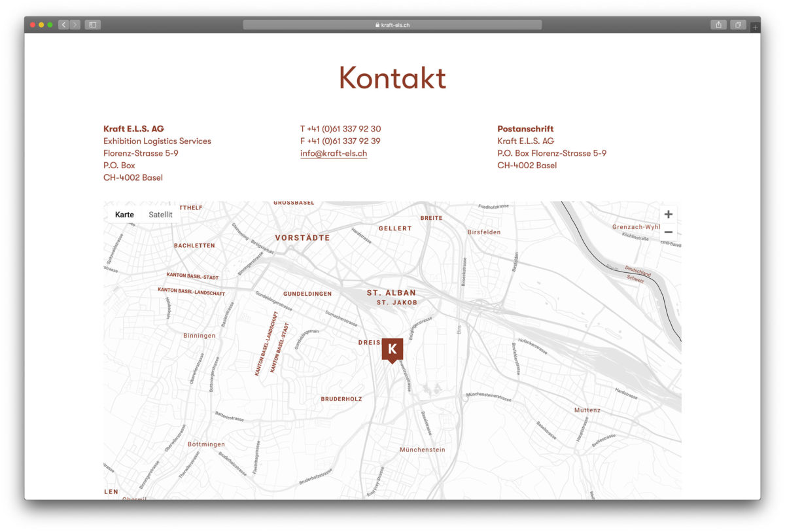Viewport: 785px width, 532px height.
Task: Enter full screen with green window button
Action: tap(50, 25)
